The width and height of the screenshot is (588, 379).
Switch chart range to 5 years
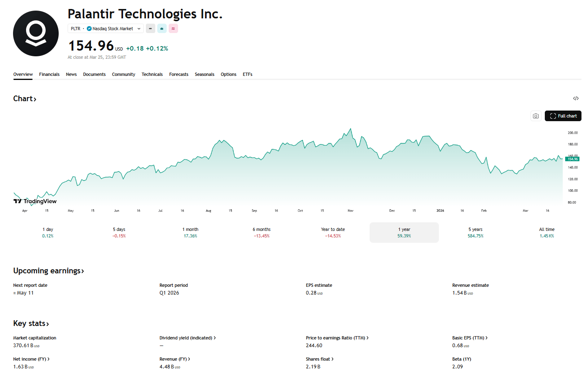point(475,233)
